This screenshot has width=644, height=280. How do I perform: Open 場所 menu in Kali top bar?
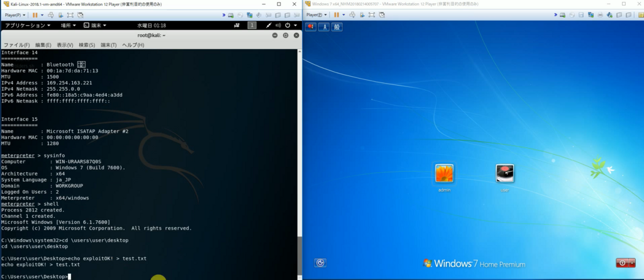68,26
